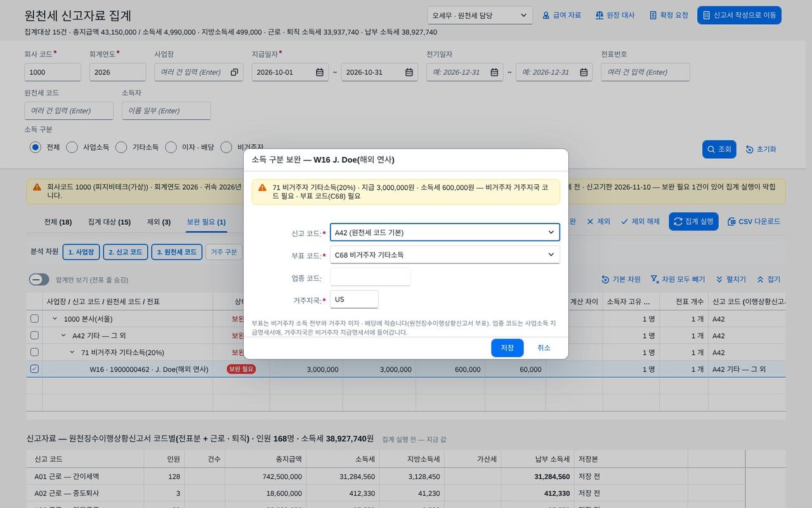Viewport: 812px width, 508px height.
Task: Open the 급여 자료 link icon
Action: pos(546,15)
